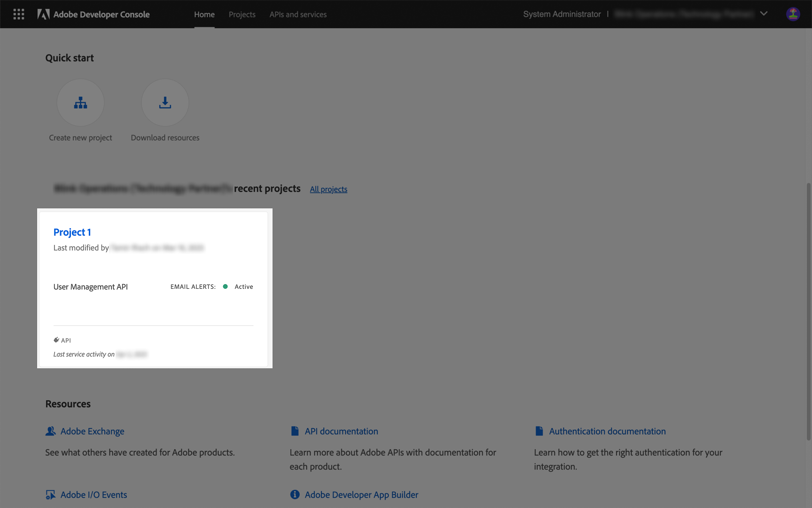This screenshot has height=508, width=812.
Task: Click the System Administrator role text
Action: point(562,14)
